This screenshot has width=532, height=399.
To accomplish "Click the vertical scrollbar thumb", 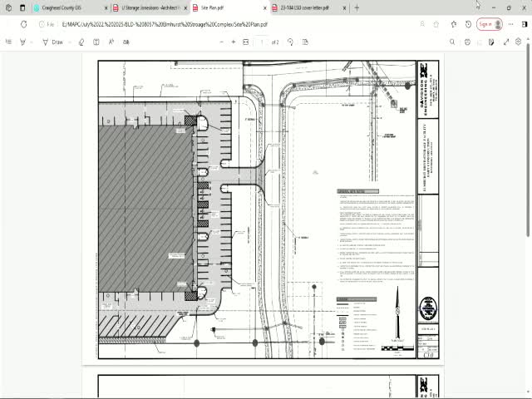I will pyautogui.click(x=528, y=140).
